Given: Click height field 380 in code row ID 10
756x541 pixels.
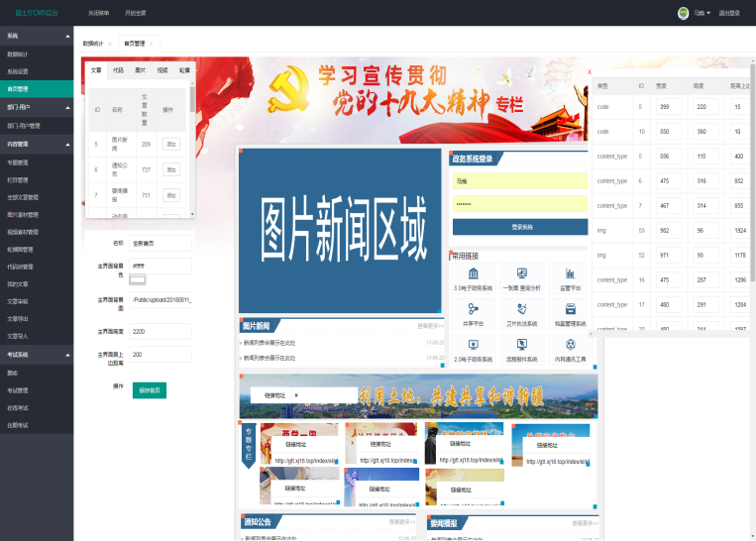Looking at the screenshot, I should (705, 132).
